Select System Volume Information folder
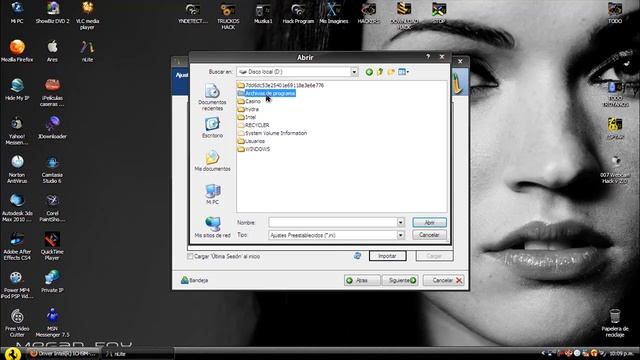Viewport: 640px width, 360px height. point(272,133)
